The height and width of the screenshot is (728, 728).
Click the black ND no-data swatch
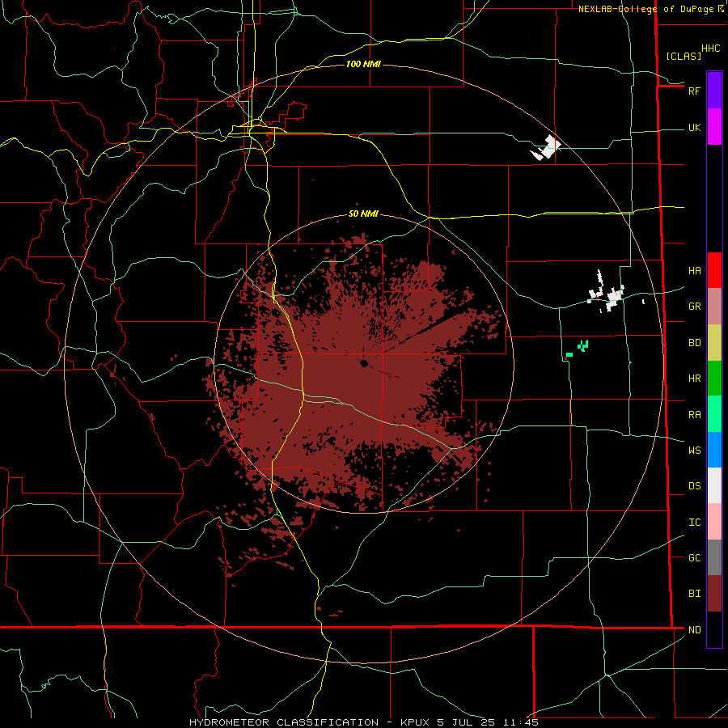pos(714,629)
